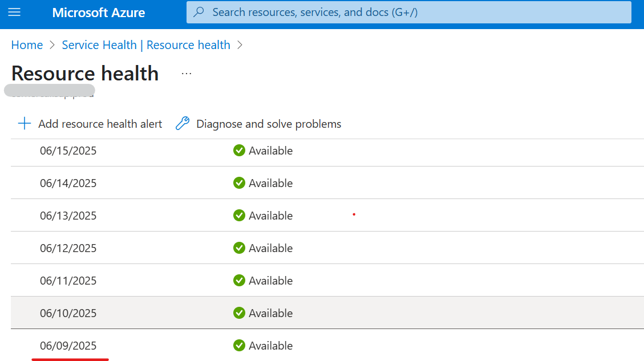Click Add resource health alert

click(100, 123)
